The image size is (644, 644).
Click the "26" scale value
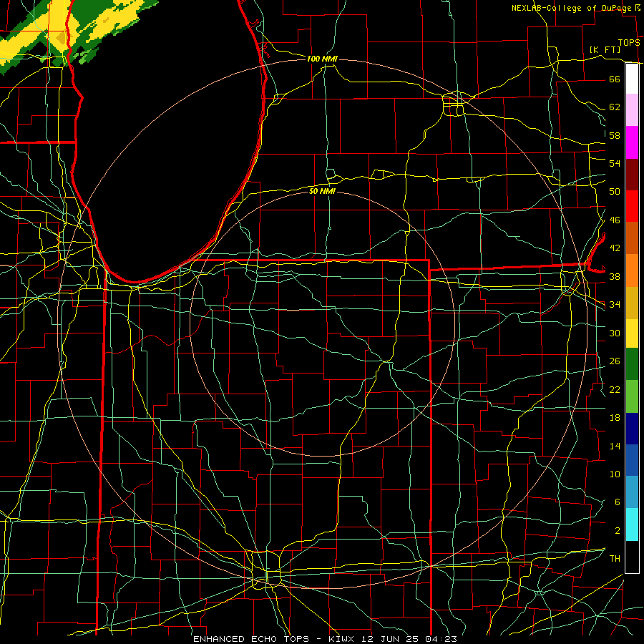[x=615, y=361]
